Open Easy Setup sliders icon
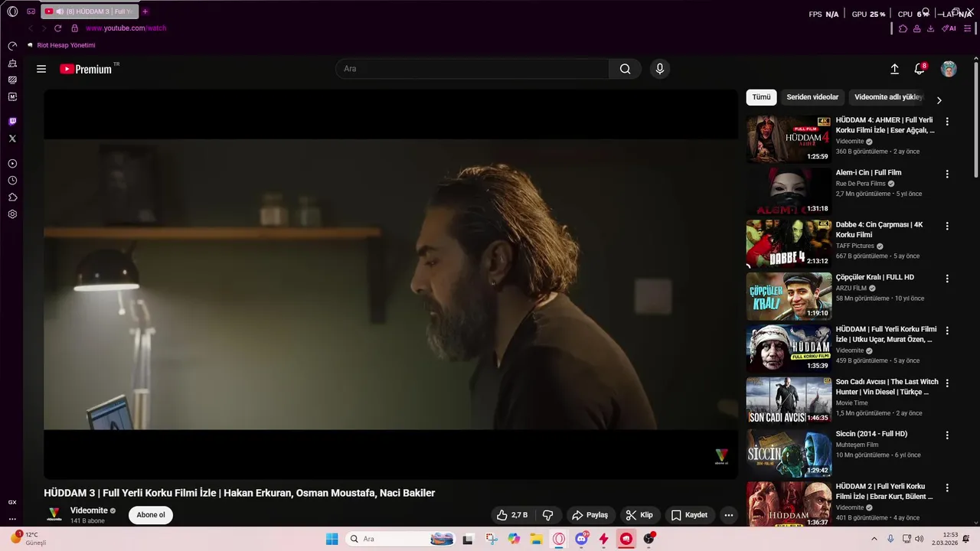This screenshot has width=980, height=551. [x=967, y=28]
